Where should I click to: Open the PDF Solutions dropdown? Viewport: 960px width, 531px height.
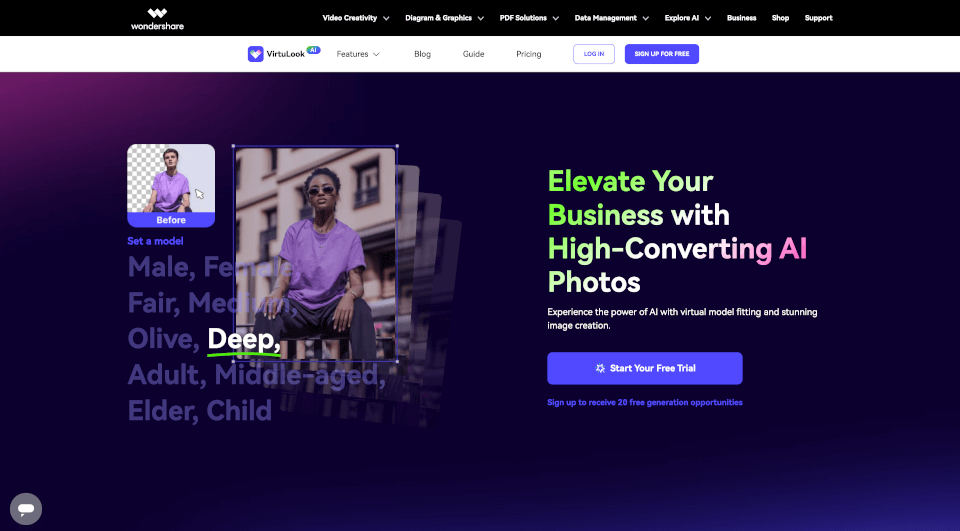tap(529, 18)
